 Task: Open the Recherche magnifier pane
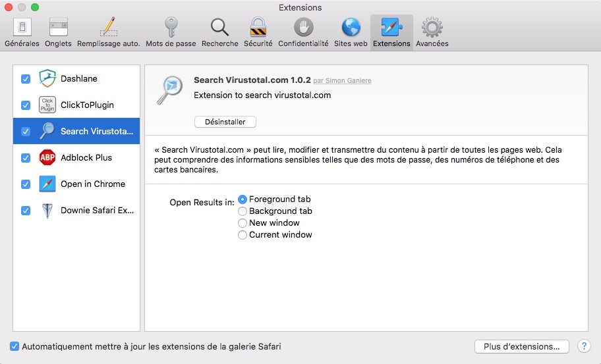[x=219, y=32]
